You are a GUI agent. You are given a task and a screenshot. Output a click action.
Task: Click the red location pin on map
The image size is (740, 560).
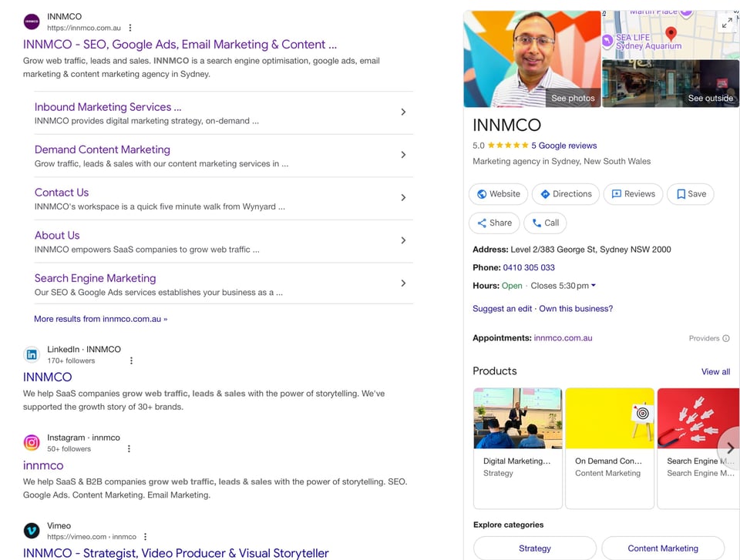(x=671, y=33)
